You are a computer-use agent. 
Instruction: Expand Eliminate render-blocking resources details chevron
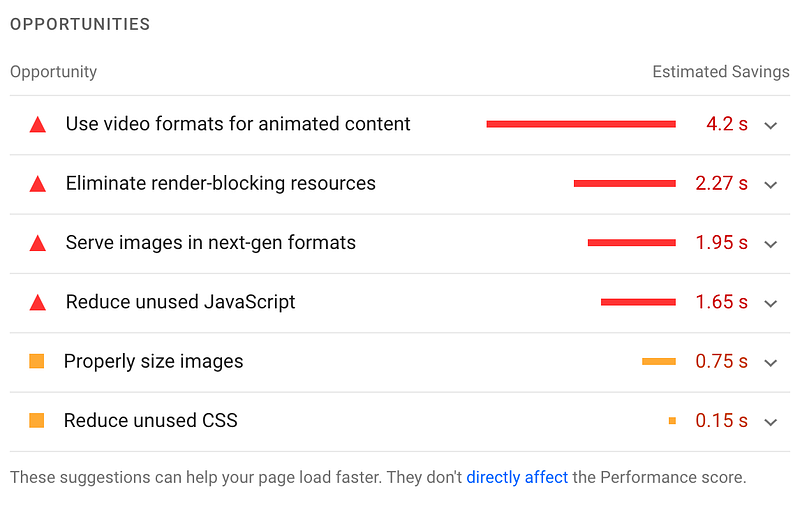(x=770, y=185)
